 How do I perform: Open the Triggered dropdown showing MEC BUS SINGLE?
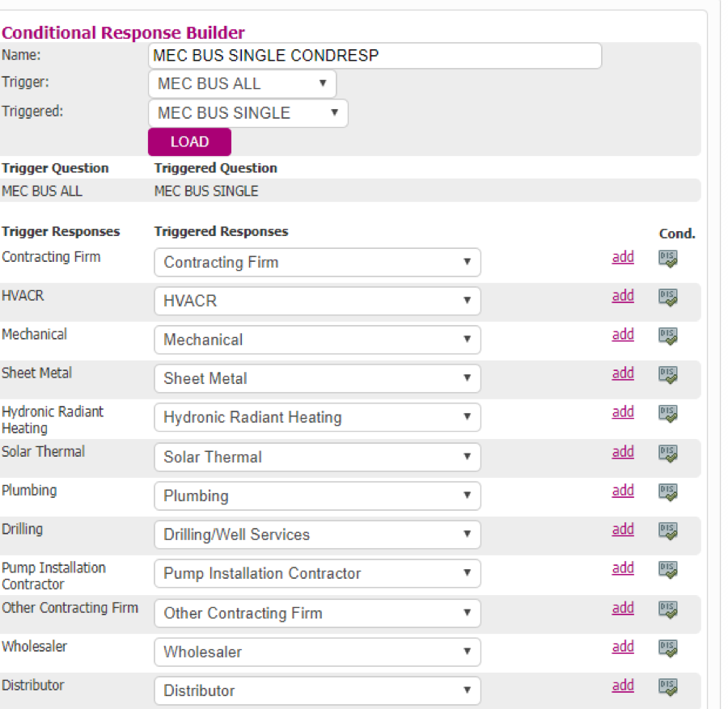[248, 113]
